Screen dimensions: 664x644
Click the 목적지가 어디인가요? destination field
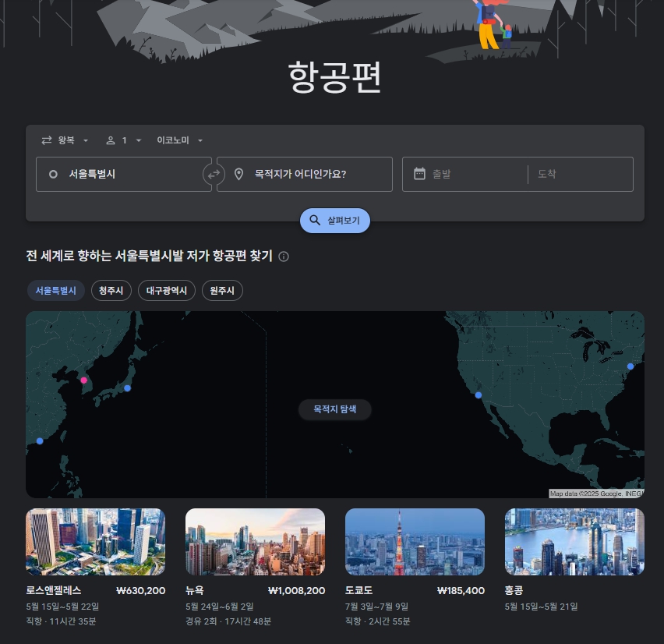[305, 174]
